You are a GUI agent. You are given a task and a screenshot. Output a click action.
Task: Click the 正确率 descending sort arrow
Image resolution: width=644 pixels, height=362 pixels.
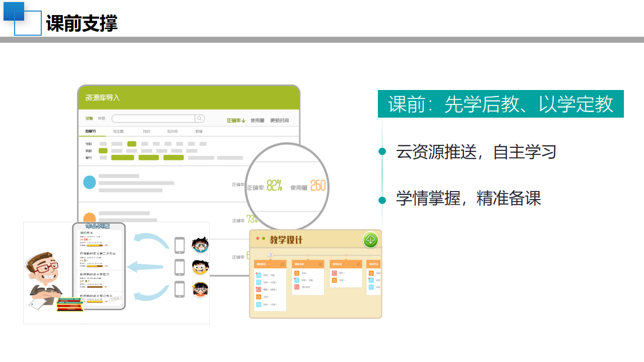point(244,120)
